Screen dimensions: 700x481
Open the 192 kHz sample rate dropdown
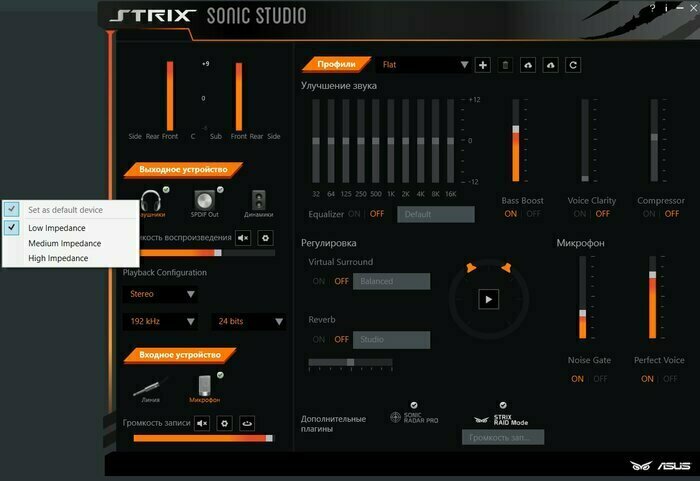160,322
